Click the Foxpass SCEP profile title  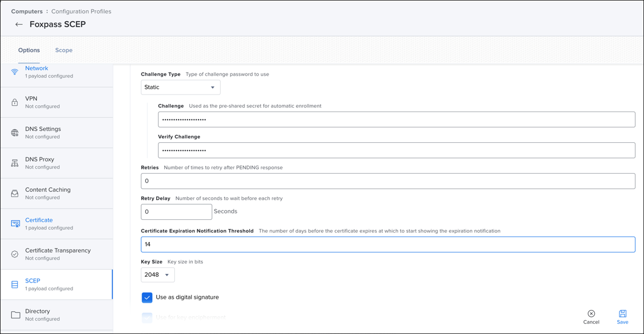pyautogui.click(x=58, y=24)
